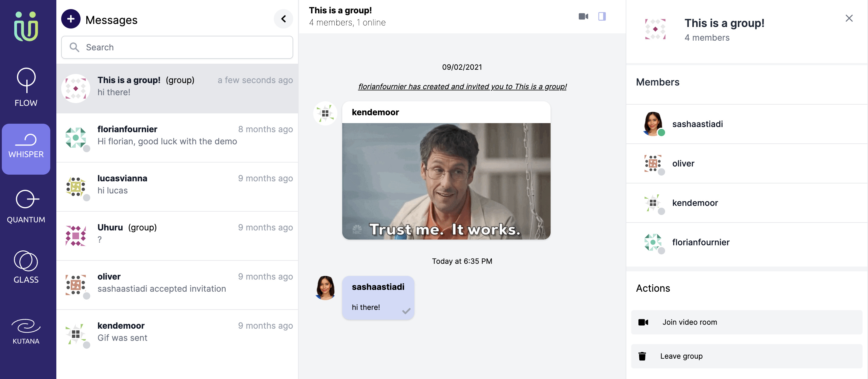Screen dimensions: 868x379
Task: Click the app logo in the sidebar
Action: [x=26, y=26]
